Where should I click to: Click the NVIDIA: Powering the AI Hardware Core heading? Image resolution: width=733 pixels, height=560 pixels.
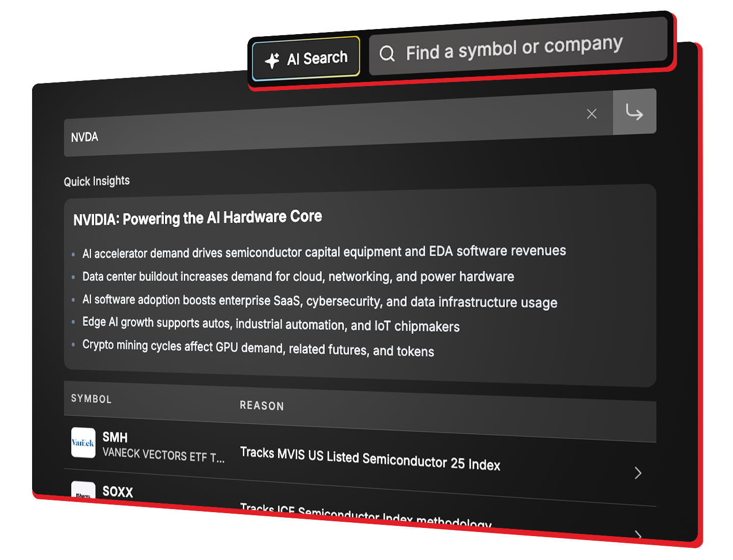(198, 218)
